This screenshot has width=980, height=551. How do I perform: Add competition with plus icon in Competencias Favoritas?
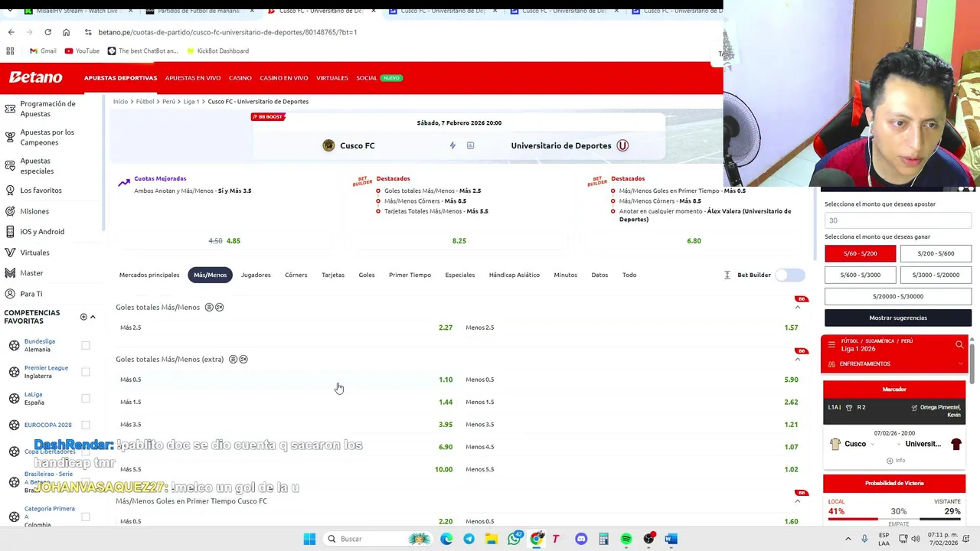click(x=83, y=317)
